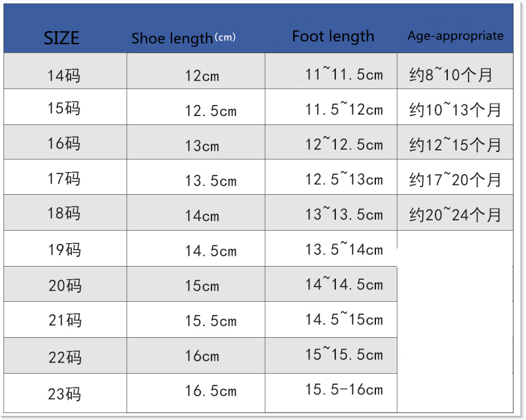Select the 14码 size cell
This screenshot has width=526, height=420.
[64, 75]
